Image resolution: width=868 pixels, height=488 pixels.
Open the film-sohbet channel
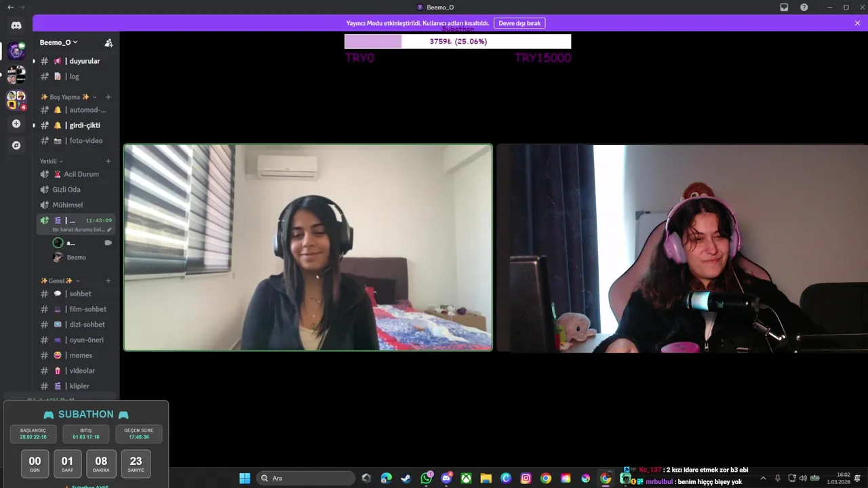tap(76, 309)
